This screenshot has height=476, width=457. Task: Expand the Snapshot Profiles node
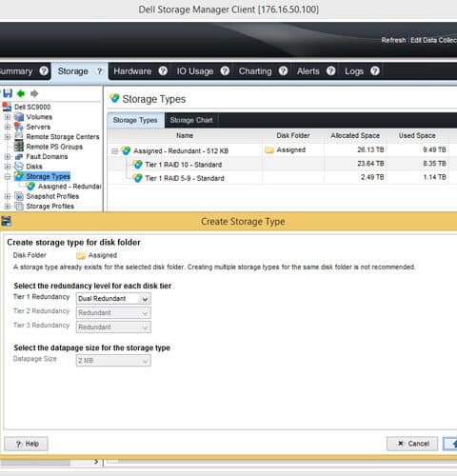pyautogui.click(x=8, y=196)
